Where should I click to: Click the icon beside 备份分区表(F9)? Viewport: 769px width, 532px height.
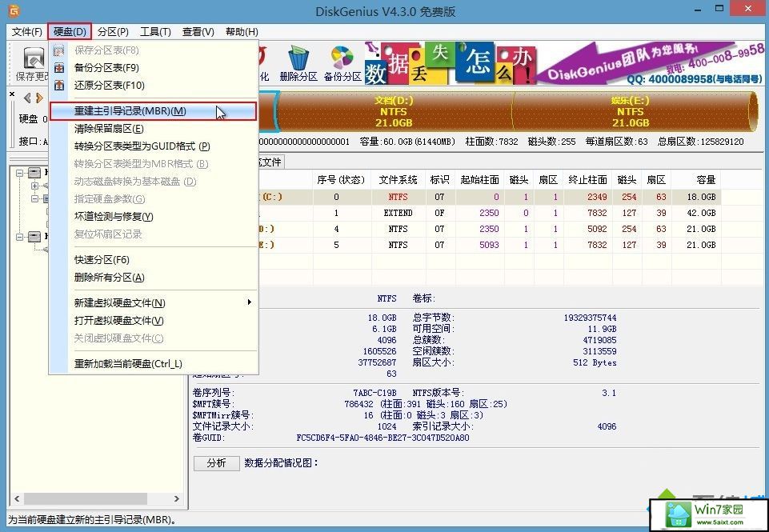click(x=59, y=68)
